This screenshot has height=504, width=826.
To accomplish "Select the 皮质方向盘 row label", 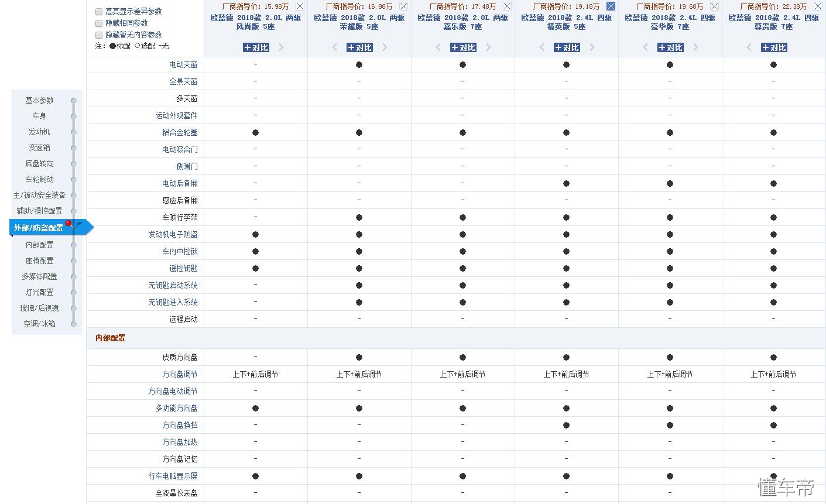I will pyautogui.click(x=180, y=357).
